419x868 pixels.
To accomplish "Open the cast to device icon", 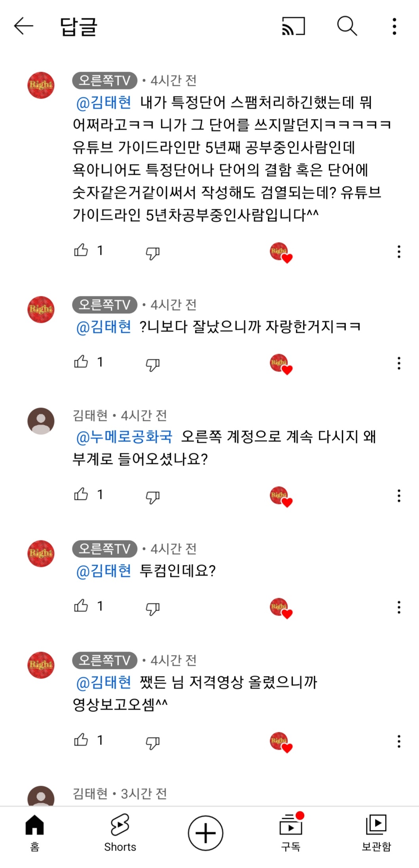I will (293, 26).
